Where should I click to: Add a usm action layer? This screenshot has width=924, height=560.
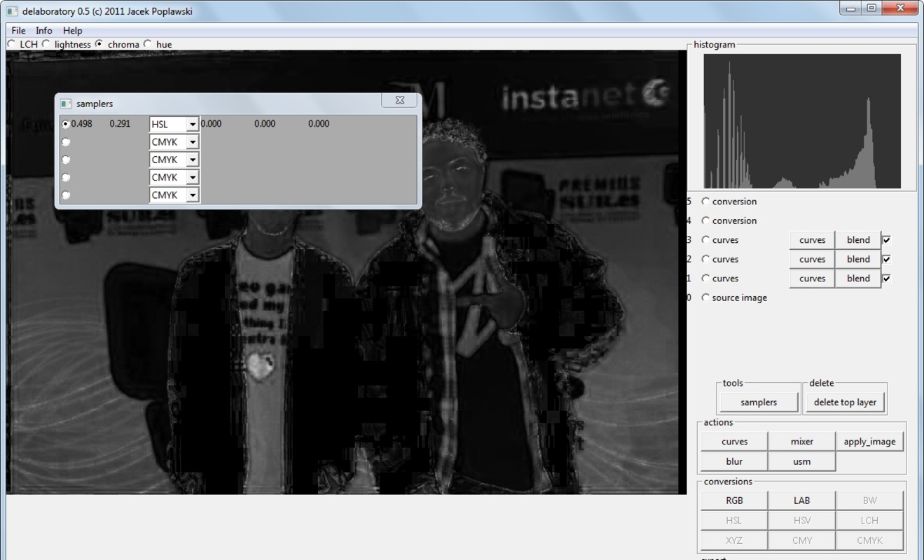click(801, 461)
